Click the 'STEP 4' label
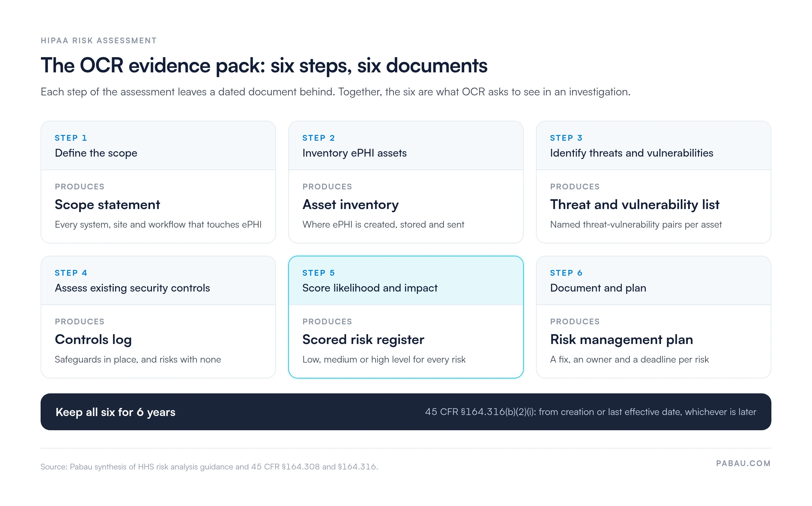Screen dimensions: 812x506 pyautogui.click(x=71, y=273)
